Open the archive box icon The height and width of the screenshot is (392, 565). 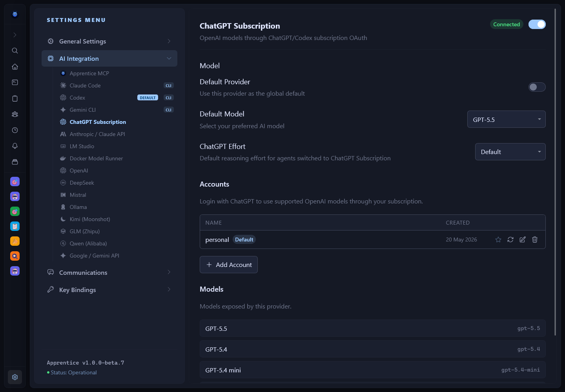[15, 162]
